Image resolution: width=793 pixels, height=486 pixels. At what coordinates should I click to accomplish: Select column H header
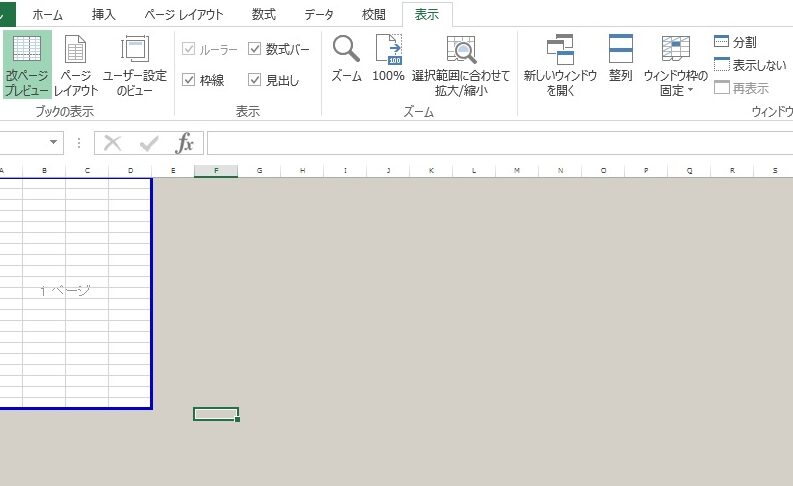click(302, 171)
